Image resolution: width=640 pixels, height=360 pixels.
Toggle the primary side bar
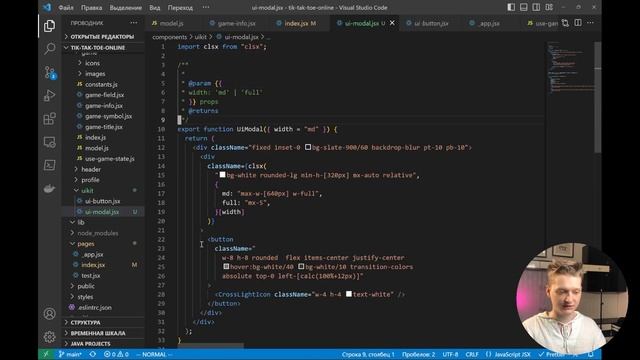point(511,7)
